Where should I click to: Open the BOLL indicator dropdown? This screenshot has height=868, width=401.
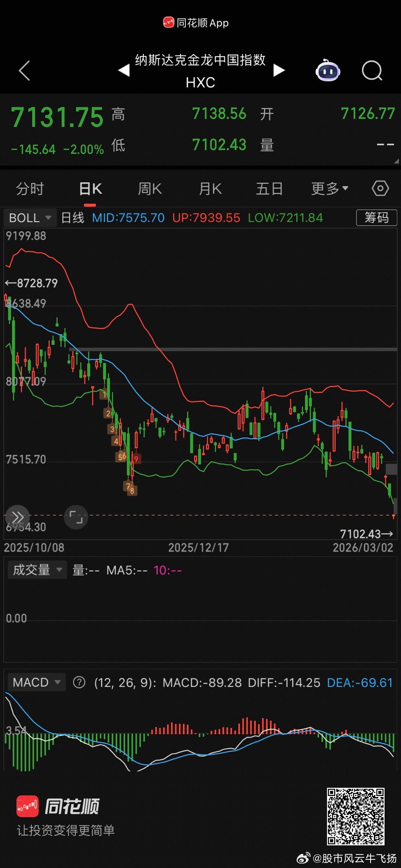pyautogui.click(x=30, y=218)
